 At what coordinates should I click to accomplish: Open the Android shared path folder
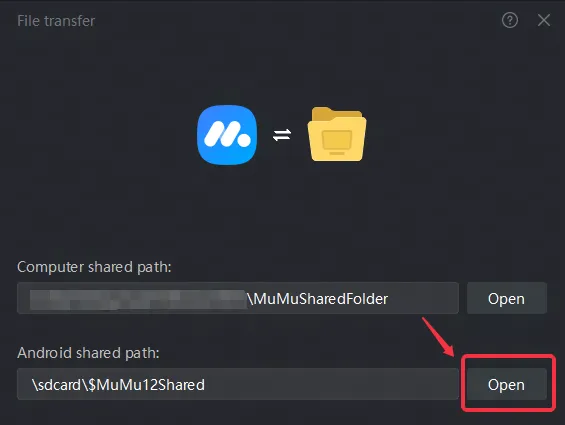click(x=507, y=384)
